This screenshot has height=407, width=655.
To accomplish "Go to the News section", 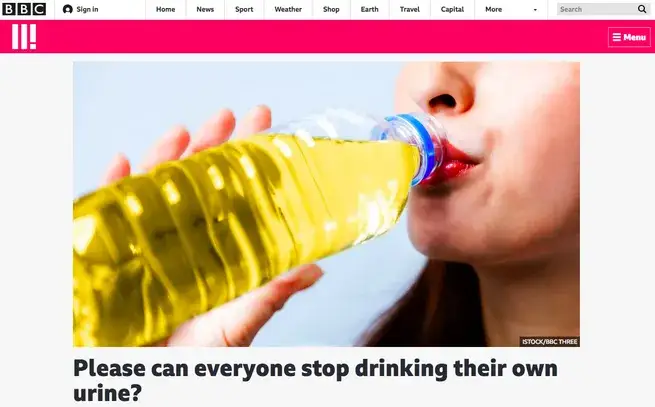I will (x=205, y=9).
